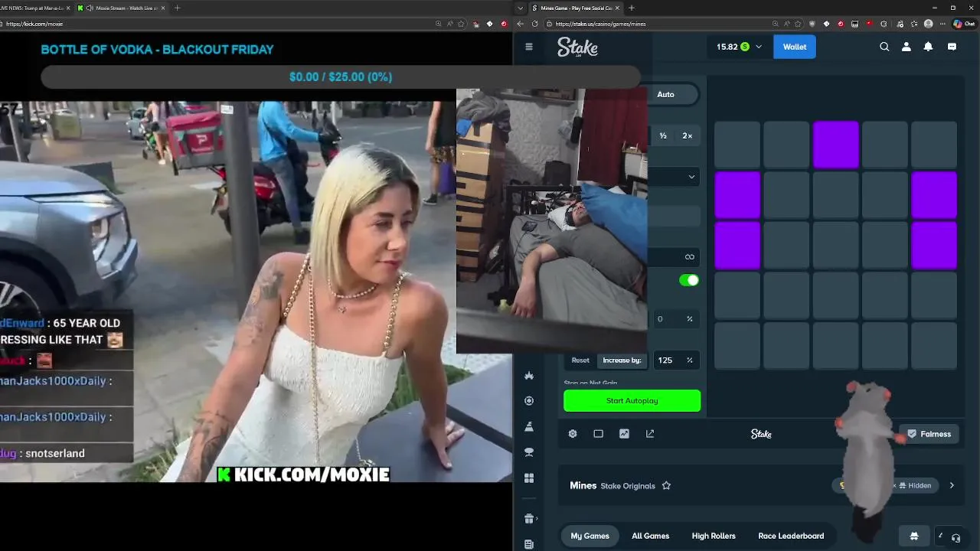Click the donation goal progress bar
Screen dimensions: 980x551
pos(340,77)
